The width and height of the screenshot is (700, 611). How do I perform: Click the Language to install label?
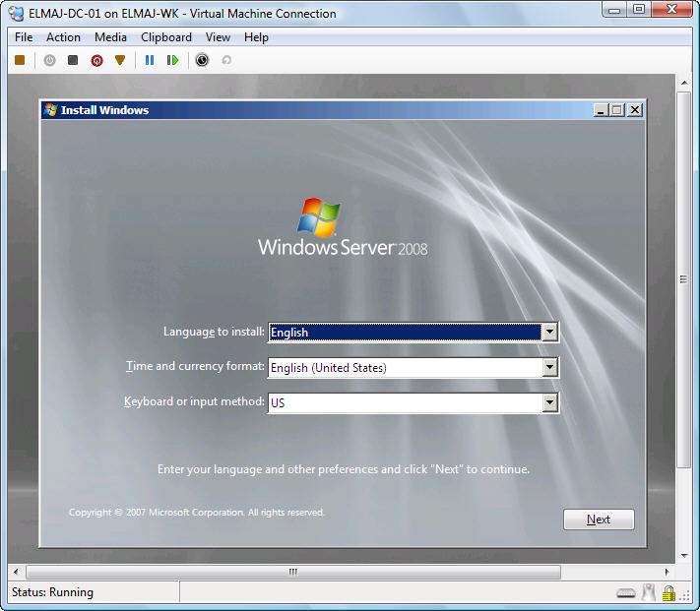[x=214, y=332]
